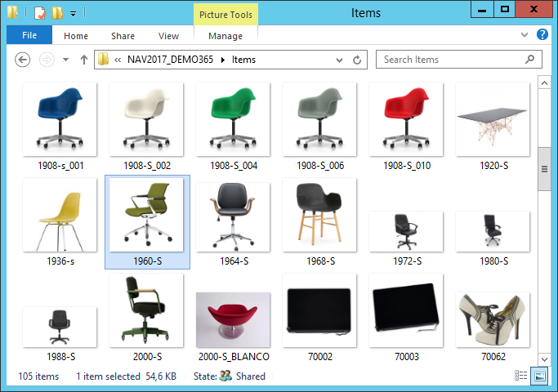Select the office chair thumbnail 1980-S
Screen dimensions: 558x392
click(x=493, y=232)
